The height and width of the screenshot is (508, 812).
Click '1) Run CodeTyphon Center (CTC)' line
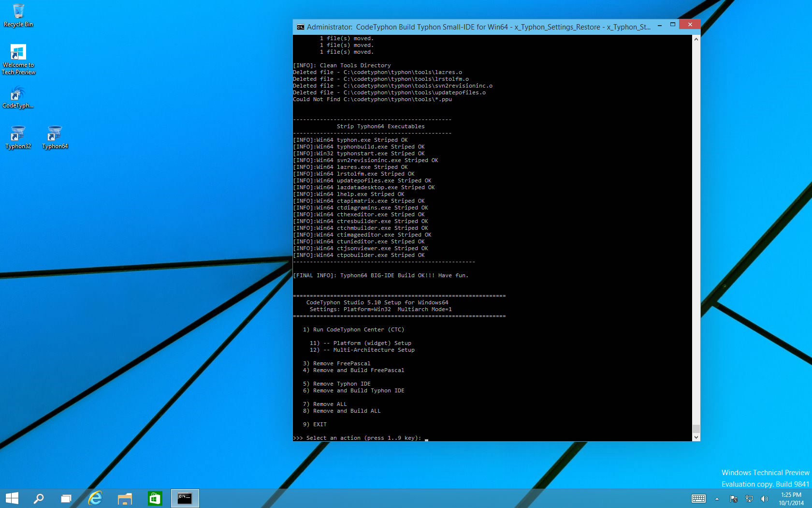coord(353,329)
